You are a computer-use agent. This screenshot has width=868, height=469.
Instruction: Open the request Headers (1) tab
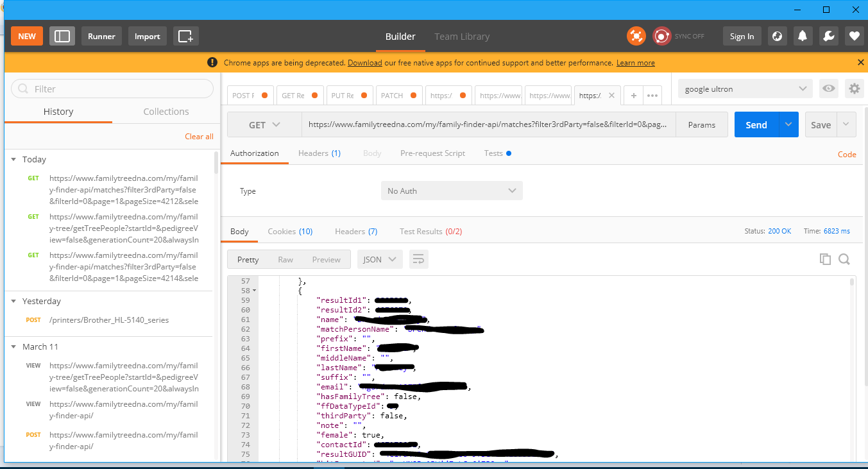[x=319, y=153]
